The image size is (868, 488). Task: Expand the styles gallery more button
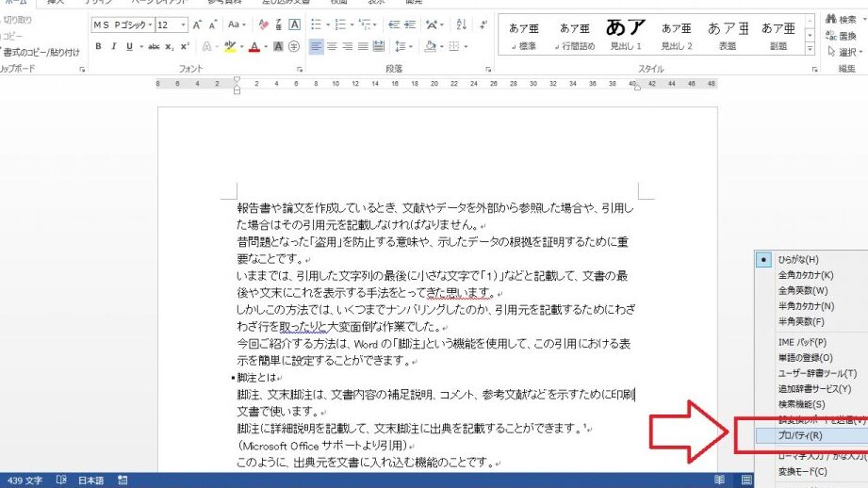(x=810, y=49)
